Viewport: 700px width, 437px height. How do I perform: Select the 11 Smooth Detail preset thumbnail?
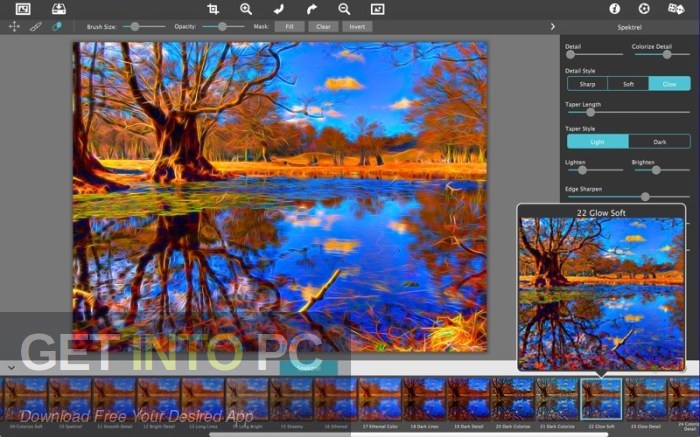point(114,399)
